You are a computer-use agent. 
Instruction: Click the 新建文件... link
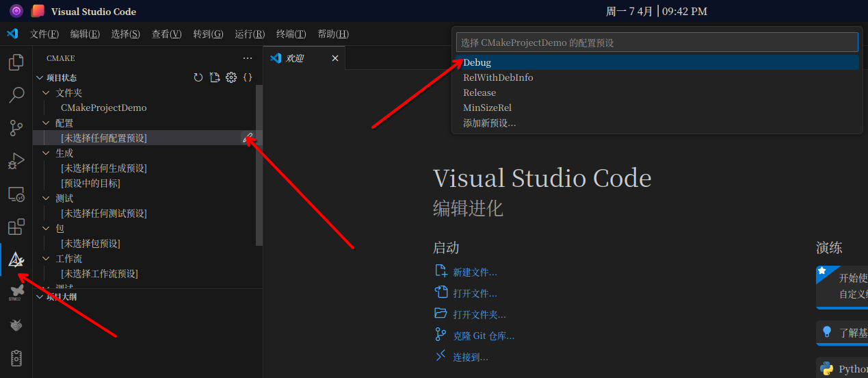coord(475,272)
